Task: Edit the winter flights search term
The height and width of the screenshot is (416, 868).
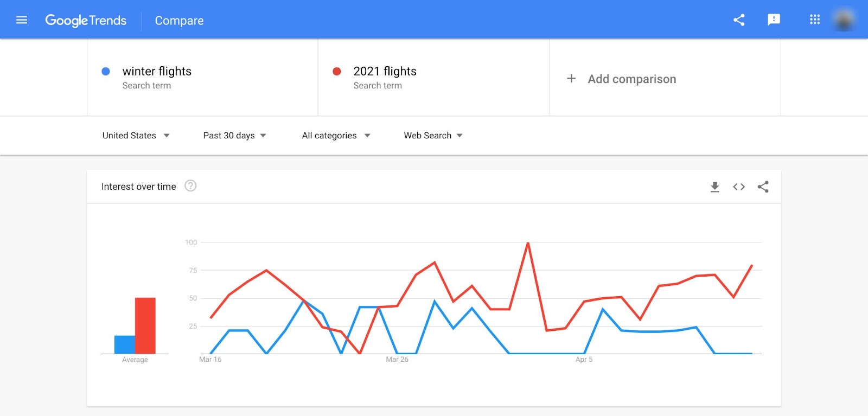Action: click(157, 72)
